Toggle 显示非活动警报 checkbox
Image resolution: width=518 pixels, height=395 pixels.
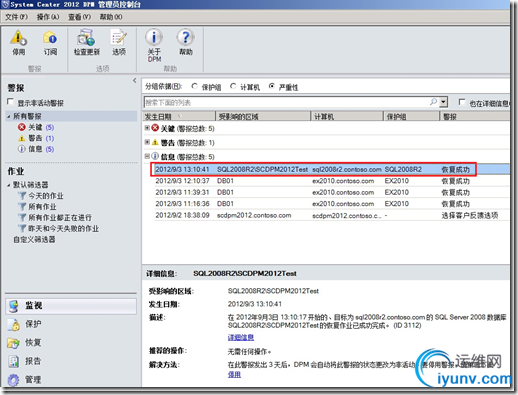coord(11,102)
